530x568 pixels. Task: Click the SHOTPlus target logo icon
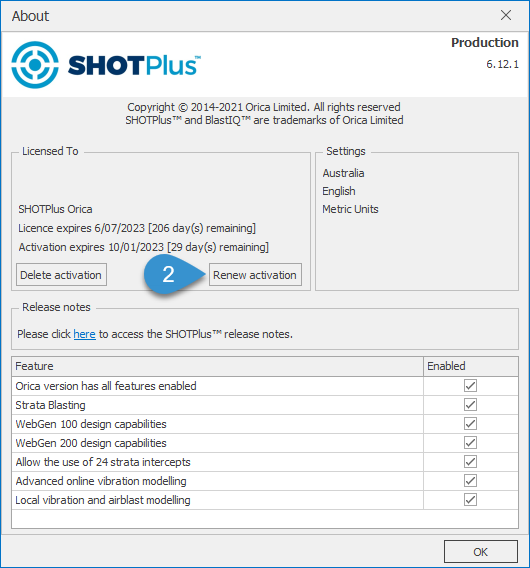[x=35, y=65]
